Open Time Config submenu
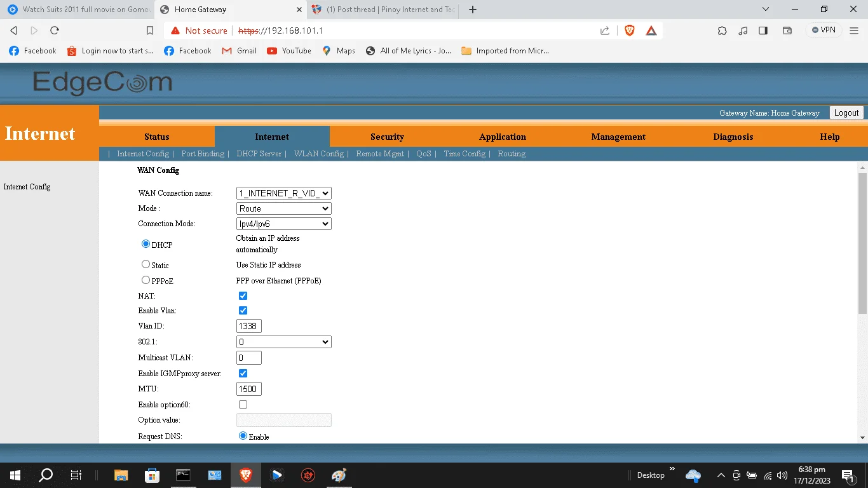 point(465,154)
